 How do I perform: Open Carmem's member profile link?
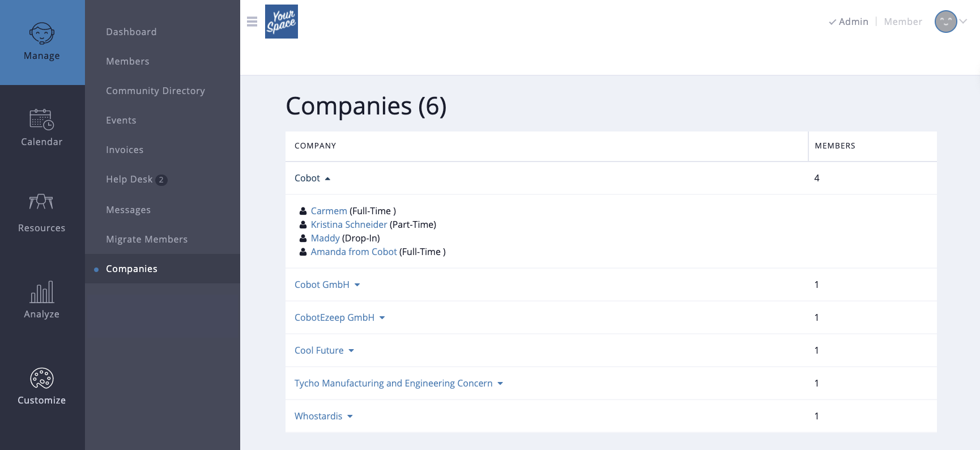(329, 211)
